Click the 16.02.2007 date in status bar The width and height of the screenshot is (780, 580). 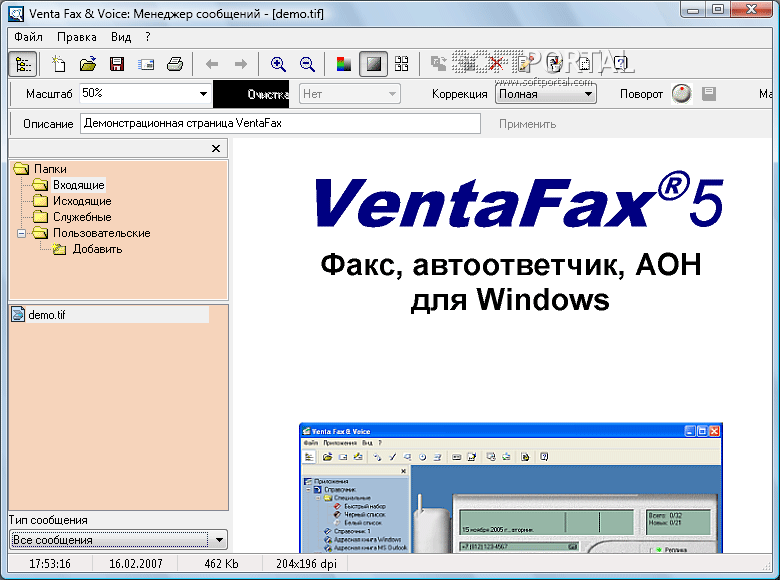pyautogui.click(x=136, y=564)
